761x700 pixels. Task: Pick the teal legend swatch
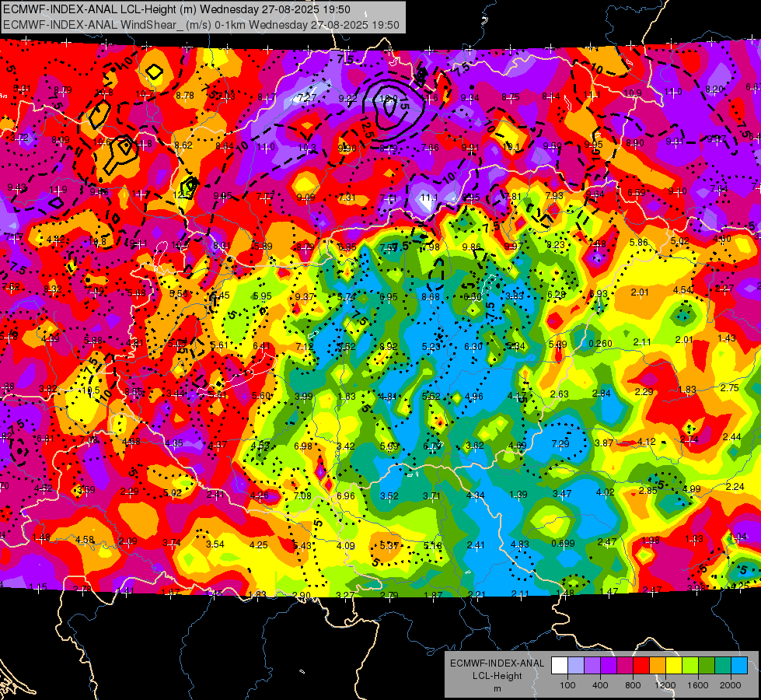pyautogui.click(x=723, y=666)
